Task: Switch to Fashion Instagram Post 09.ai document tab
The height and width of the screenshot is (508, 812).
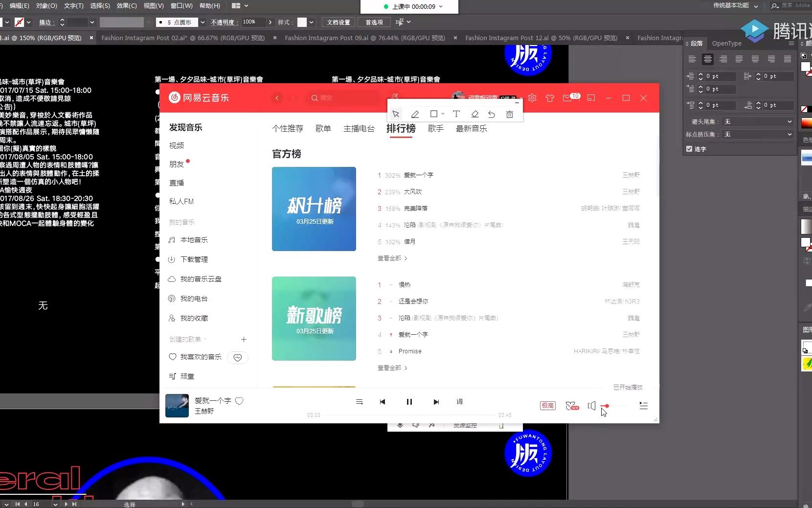Action: (x=365, y=38)
